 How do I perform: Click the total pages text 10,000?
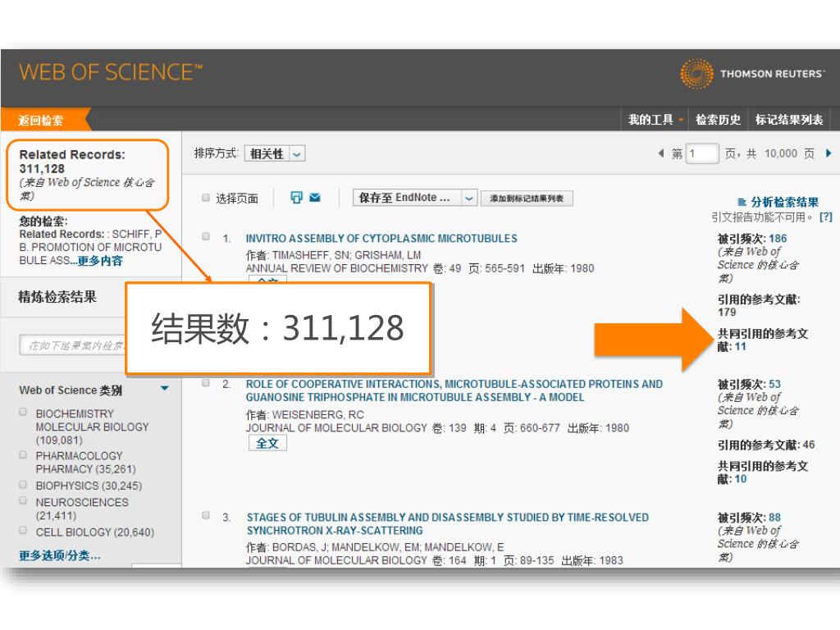pyautogui.click(x=781, y=153)
